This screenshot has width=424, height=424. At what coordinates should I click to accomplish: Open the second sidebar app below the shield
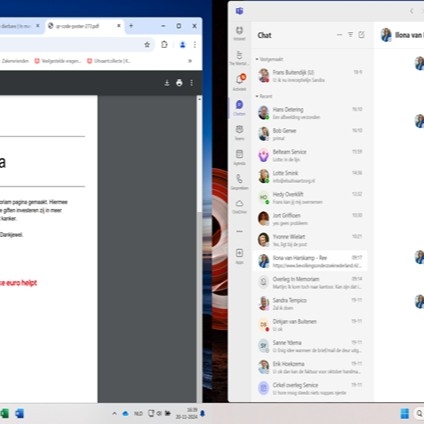(239, 58)
